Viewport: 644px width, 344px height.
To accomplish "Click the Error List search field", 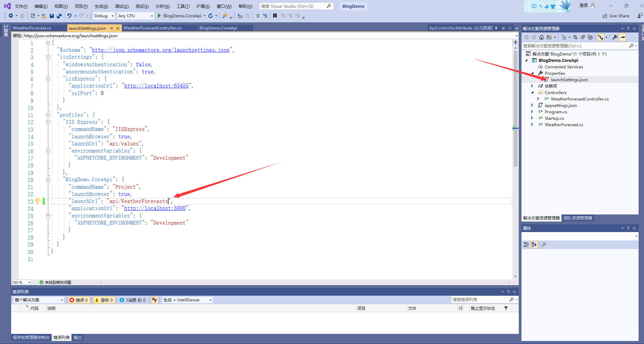I will point(484,300).
